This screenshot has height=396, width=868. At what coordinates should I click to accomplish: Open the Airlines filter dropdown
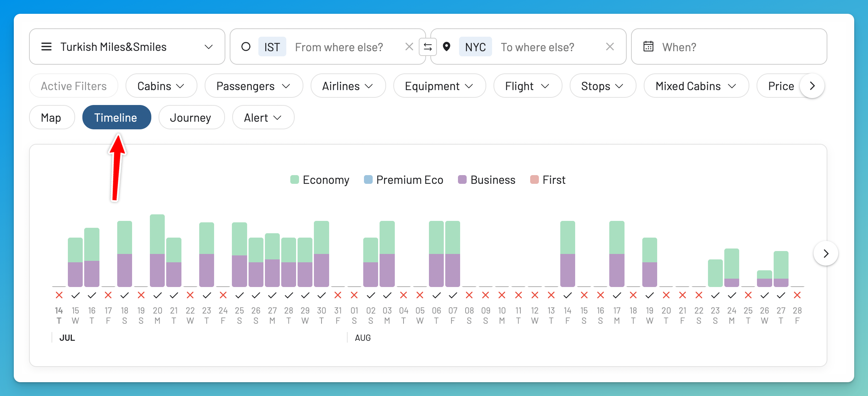point(348,86)
